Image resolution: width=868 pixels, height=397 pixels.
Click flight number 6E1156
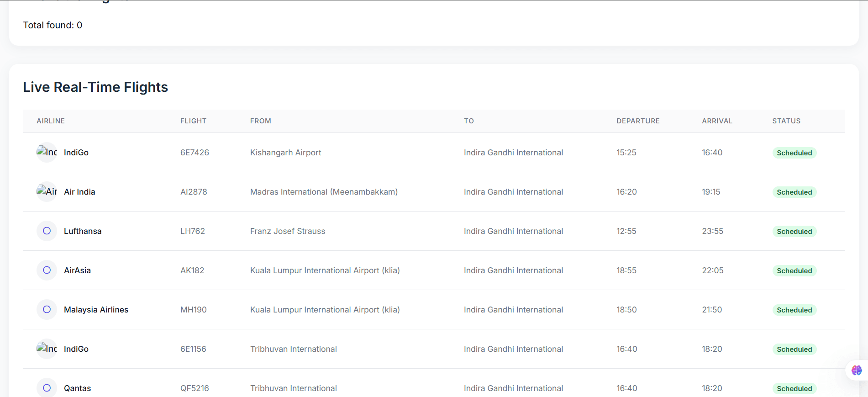coord(193,349)
